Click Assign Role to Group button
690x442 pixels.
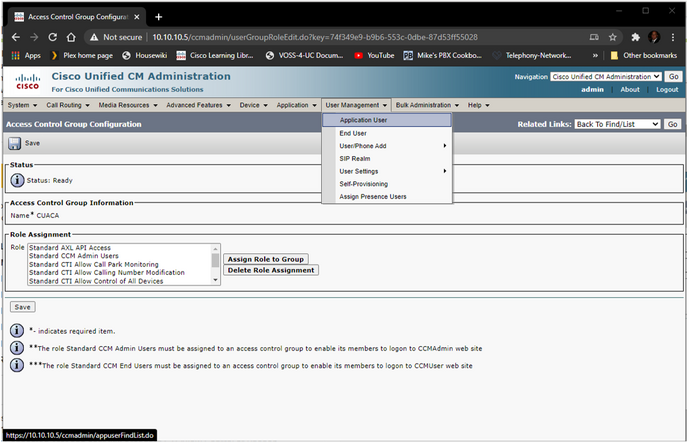click(x=266, y=259)
